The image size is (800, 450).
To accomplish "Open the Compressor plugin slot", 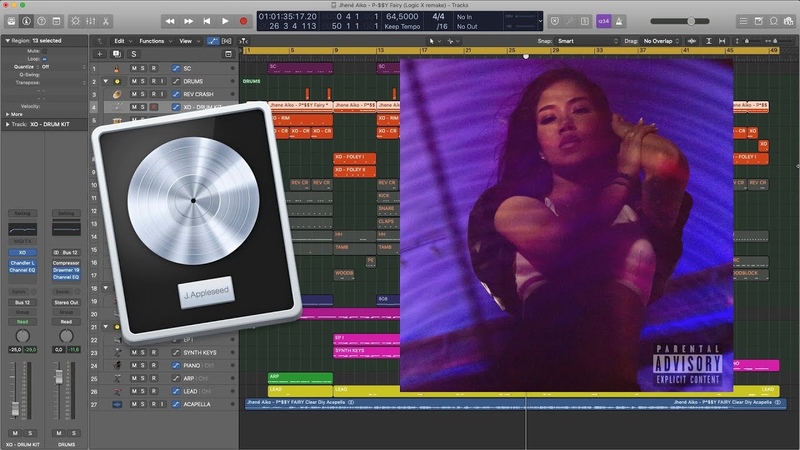I will pos(66,263).
